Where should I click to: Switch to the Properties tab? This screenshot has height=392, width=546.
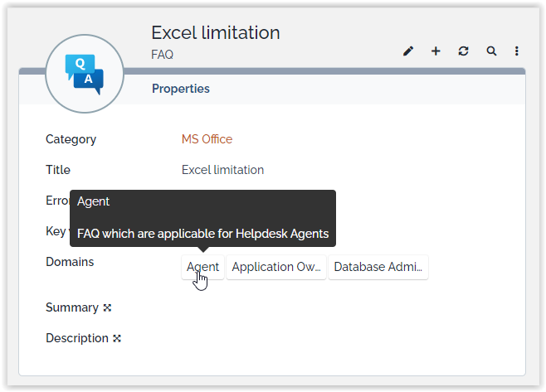tap(180, 89)
